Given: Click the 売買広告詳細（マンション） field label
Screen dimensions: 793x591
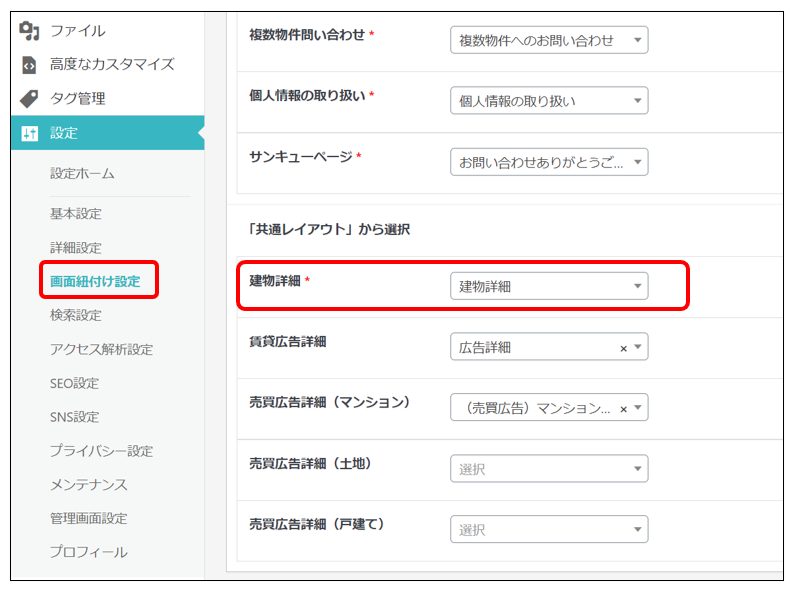Looking at the screenshot, I should (x=330, y=402).
